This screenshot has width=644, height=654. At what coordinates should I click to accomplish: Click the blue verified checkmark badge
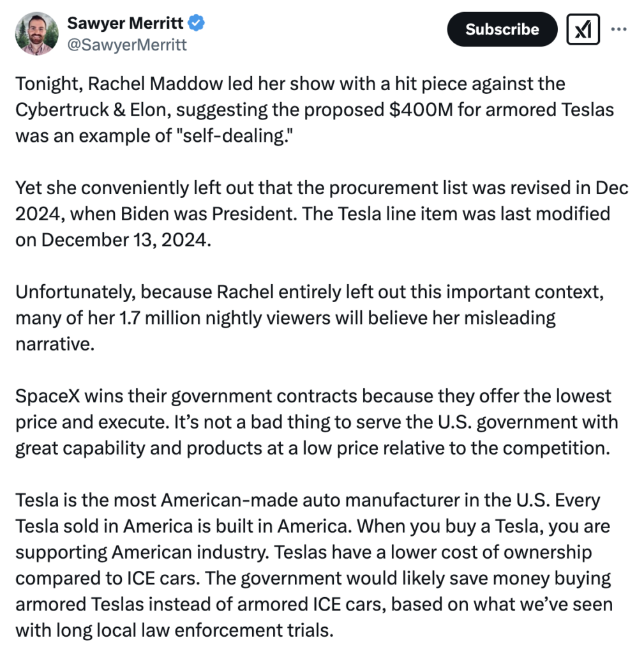[197, 22]
